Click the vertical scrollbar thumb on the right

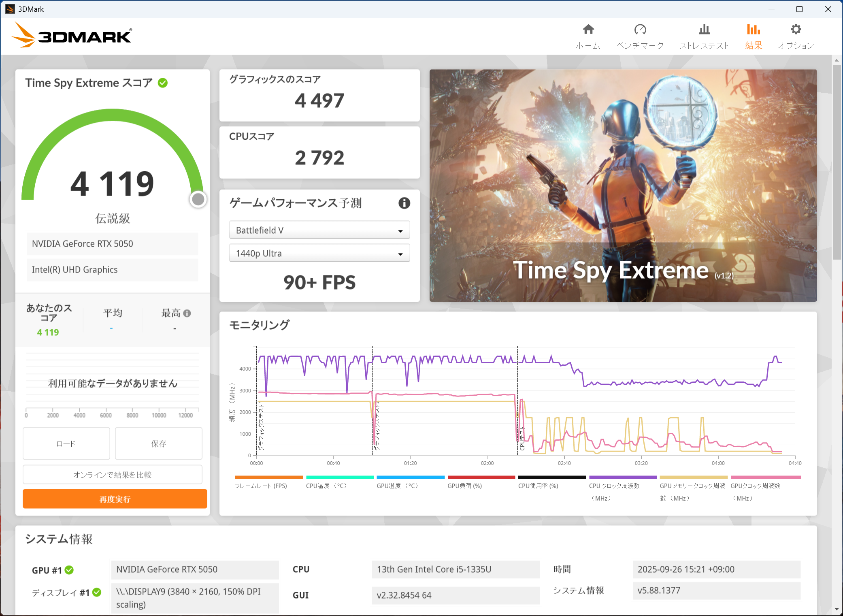[x=837, y=162]
